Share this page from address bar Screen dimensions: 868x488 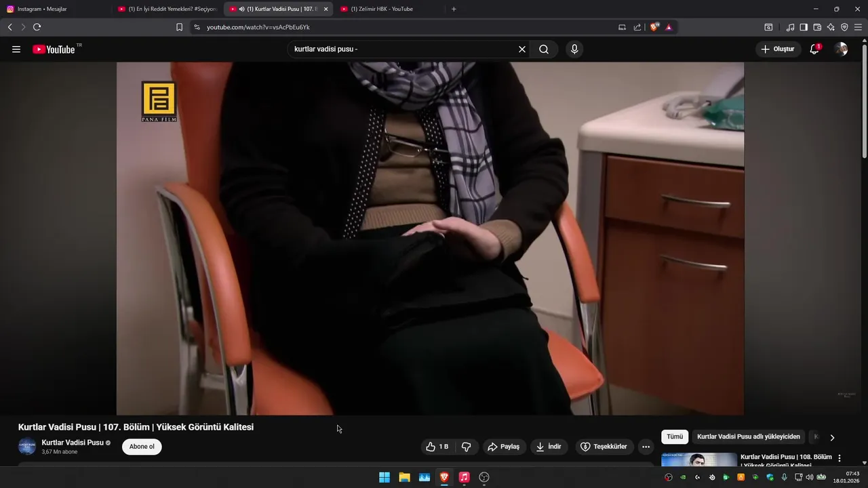pyautogui.click(x=637, y=27)
